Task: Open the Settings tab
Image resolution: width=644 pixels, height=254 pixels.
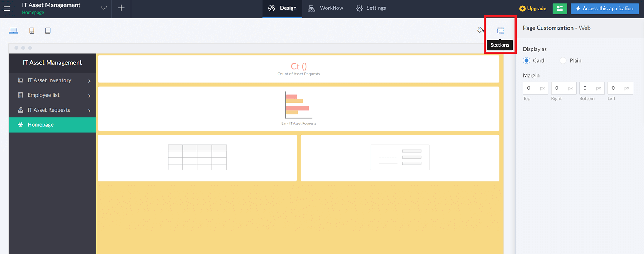Action: [x=371, y=8]
